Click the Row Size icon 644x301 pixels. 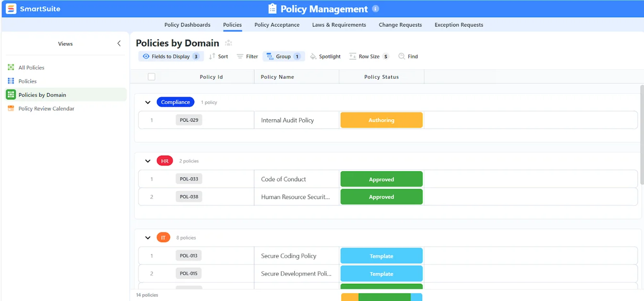pyautogui.click(x=353, y=56)
